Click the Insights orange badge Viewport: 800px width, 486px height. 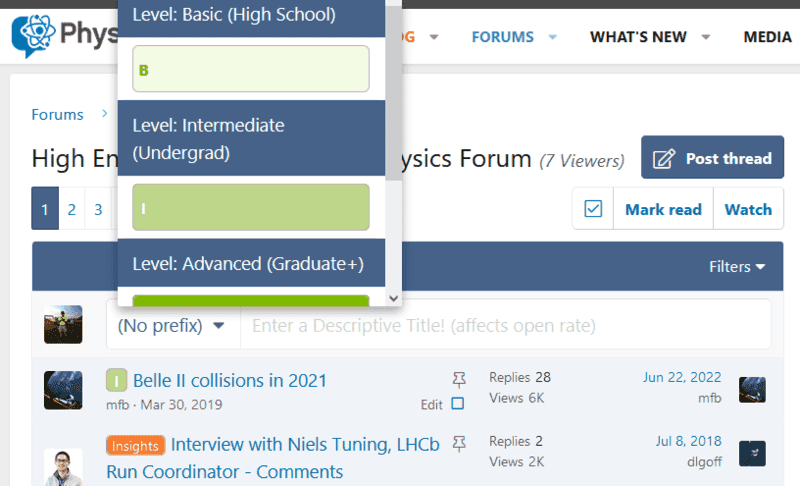135,445
